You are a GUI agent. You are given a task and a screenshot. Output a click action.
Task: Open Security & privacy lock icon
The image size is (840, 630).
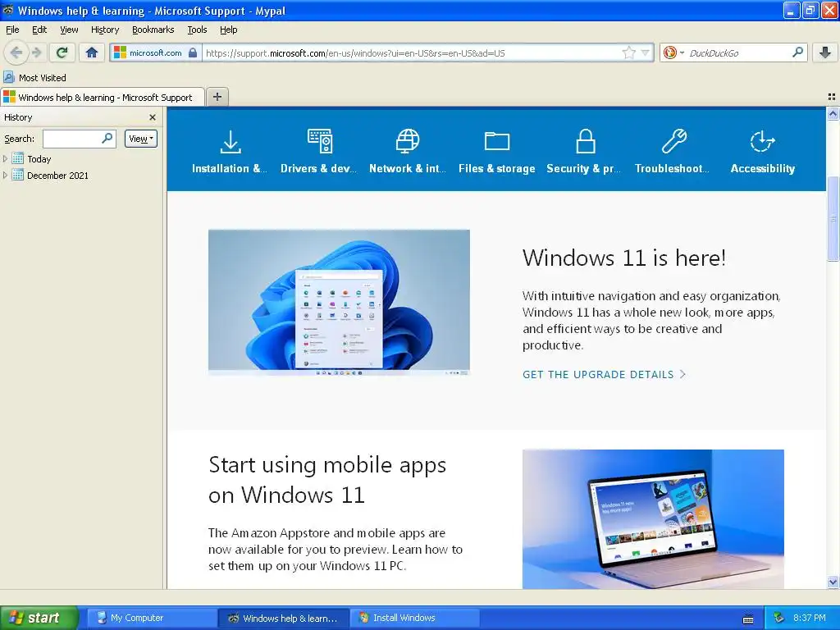click(585, 141)
